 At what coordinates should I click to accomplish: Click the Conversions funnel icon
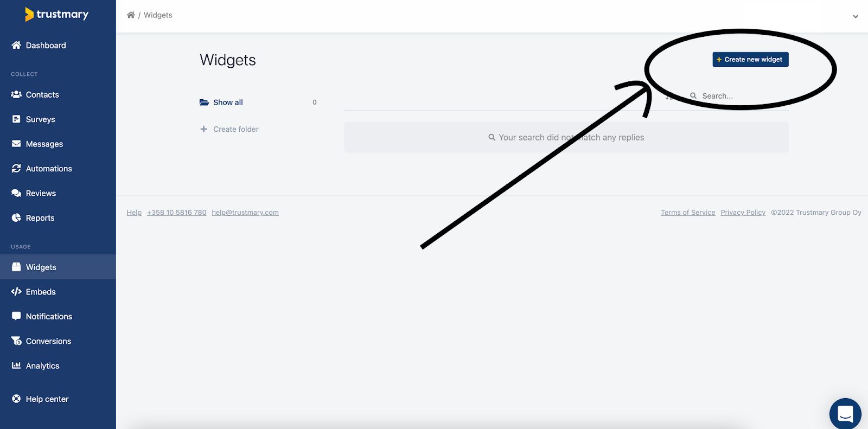pos(16,341)
